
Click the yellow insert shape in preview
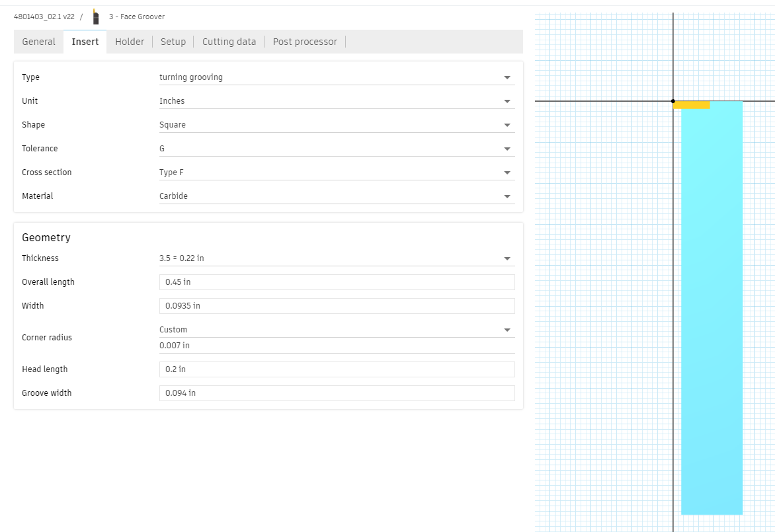point(692,105)
